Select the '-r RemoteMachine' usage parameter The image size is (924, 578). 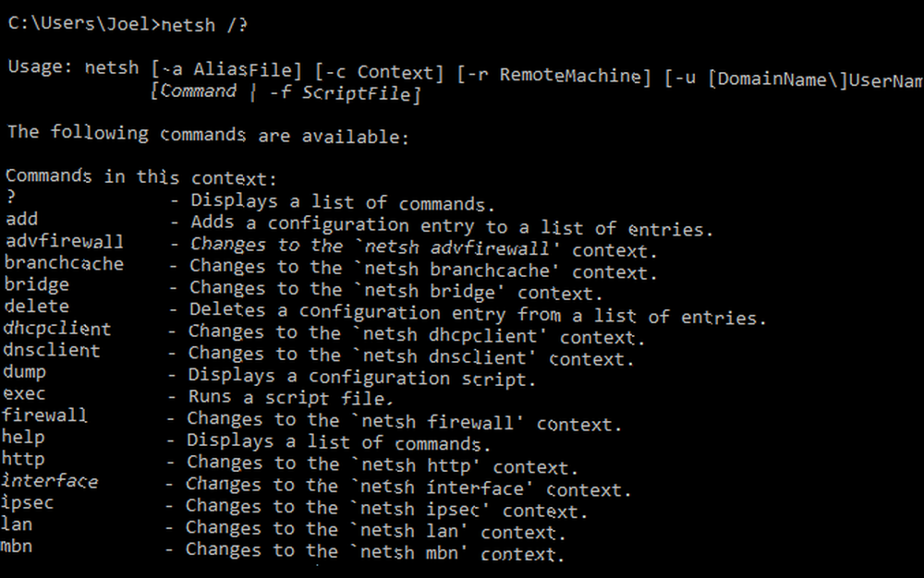click(x=553, y=76)
